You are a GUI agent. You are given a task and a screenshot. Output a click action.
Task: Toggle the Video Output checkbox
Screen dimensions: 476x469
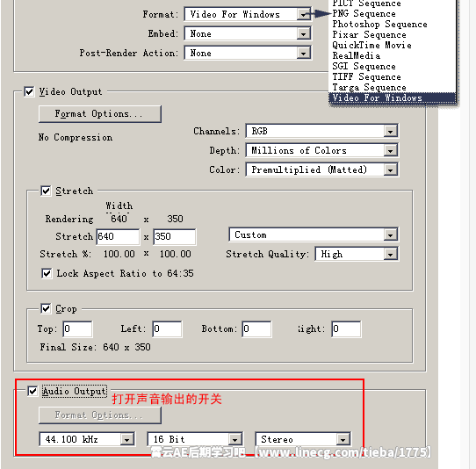29,91
